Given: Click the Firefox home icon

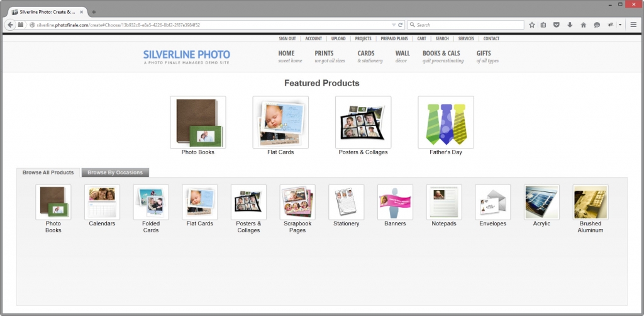Looking at the screenshot, I should point(583,25).
